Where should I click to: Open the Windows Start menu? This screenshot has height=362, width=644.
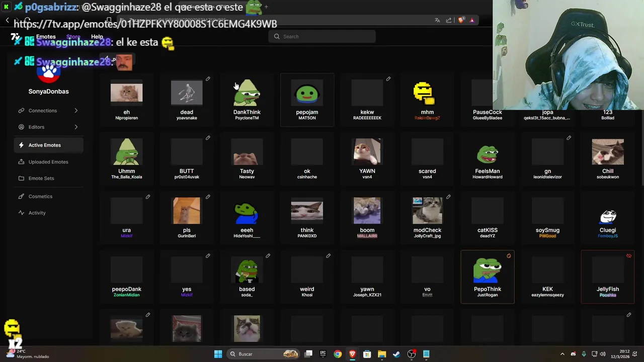point(218,354)
